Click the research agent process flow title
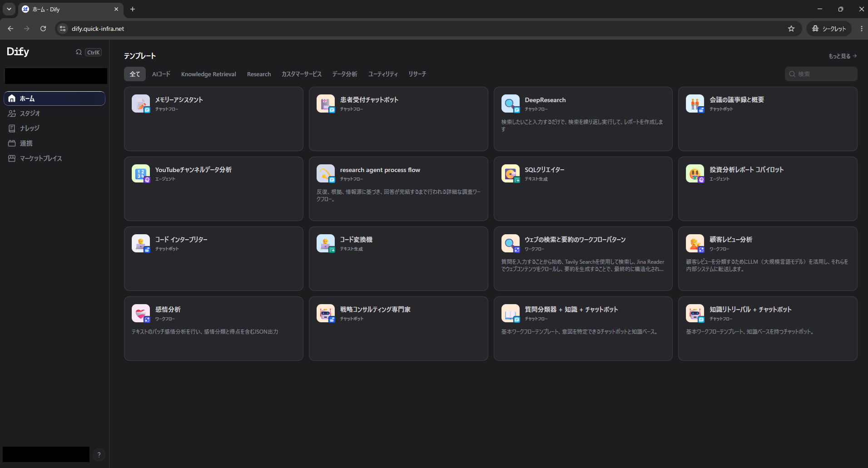 click(380, 170)
